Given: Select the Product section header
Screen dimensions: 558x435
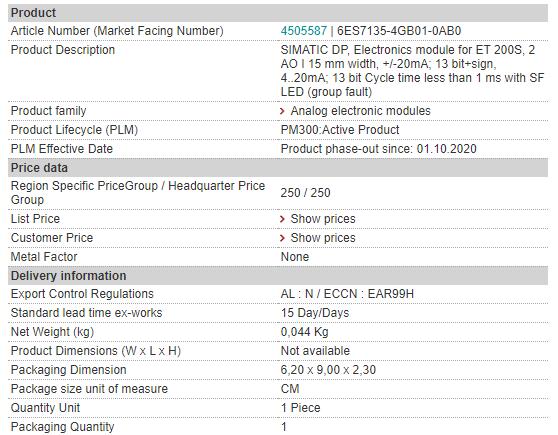Looking at the screenshot, I should [278, 13].
